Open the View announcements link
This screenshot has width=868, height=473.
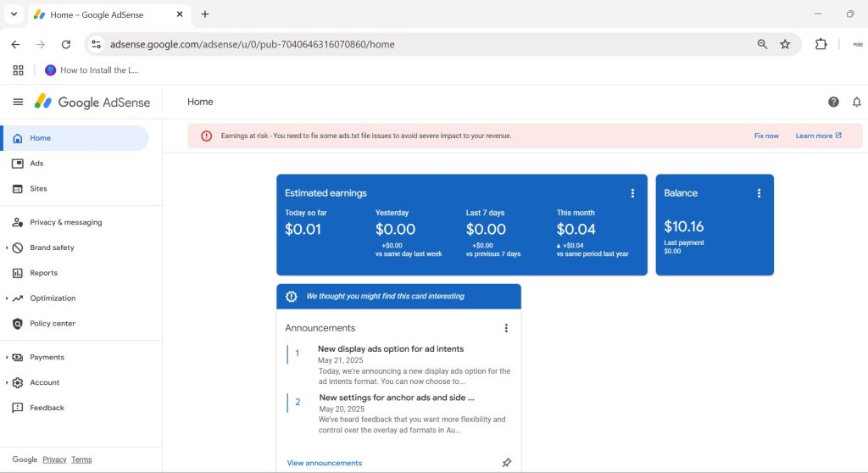click(324, 463)
